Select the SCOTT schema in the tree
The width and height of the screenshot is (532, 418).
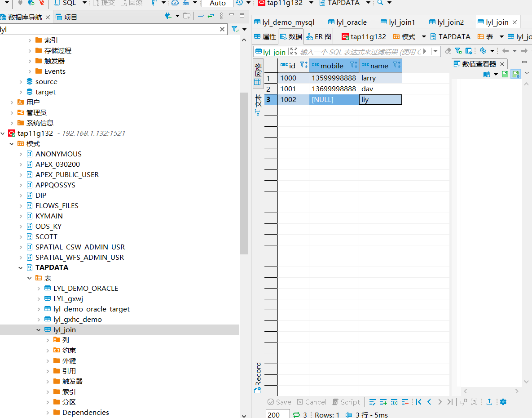click(x=46, y=236)
